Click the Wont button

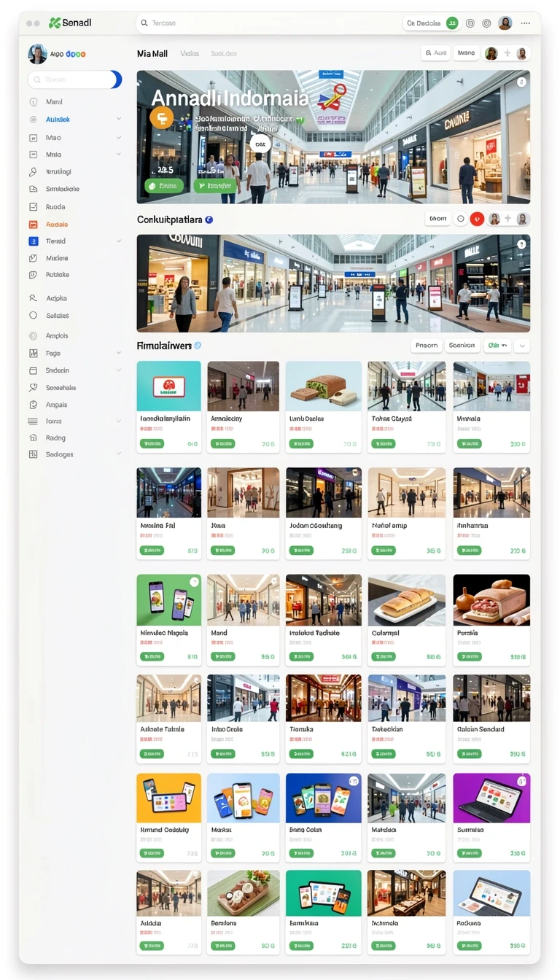pyautogui.click(x=437, y=219)
